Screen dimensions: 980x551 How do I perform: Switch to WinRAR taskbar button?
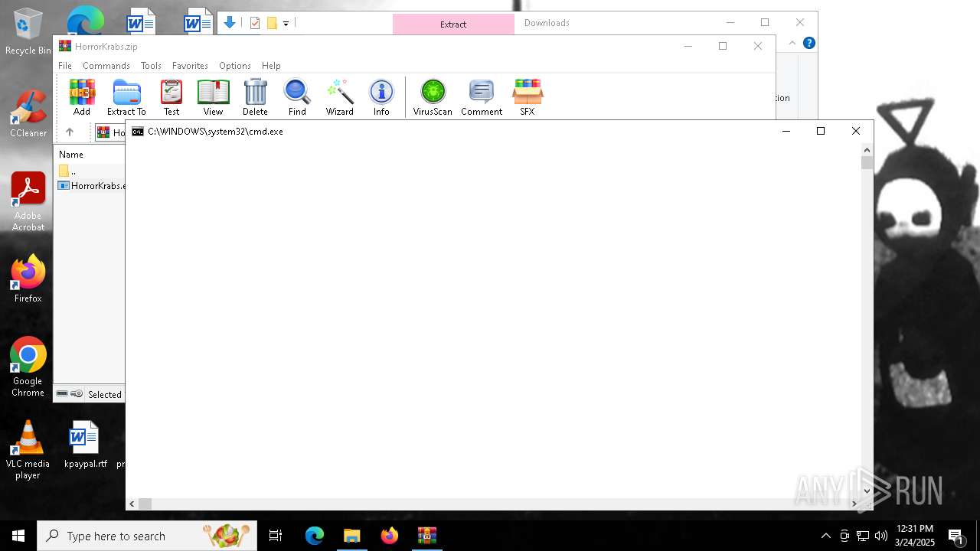[x=426, y=536]
